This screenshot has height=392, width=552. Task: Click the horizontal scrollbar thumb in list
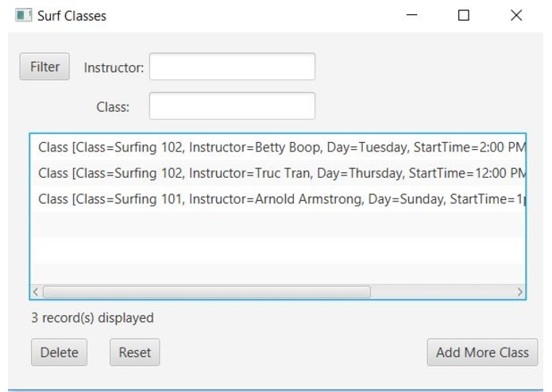[x=207, y=292]
